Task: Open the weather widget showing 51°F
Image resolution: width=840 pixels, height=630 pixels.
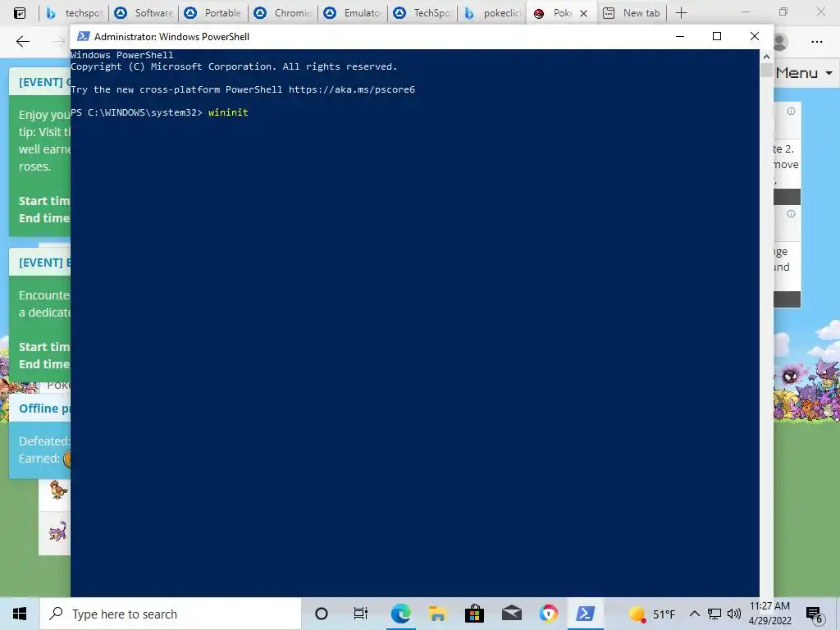Action: click(x=651, y=614)
